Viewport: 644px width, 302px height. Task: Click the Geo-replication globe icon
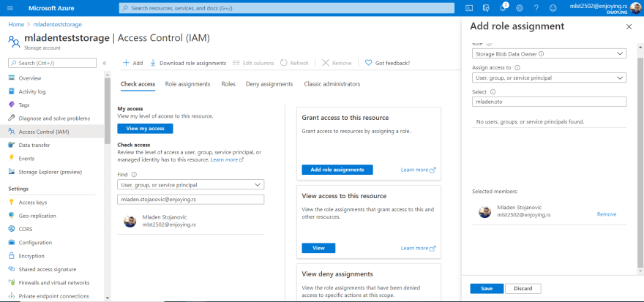pos(12,216)
